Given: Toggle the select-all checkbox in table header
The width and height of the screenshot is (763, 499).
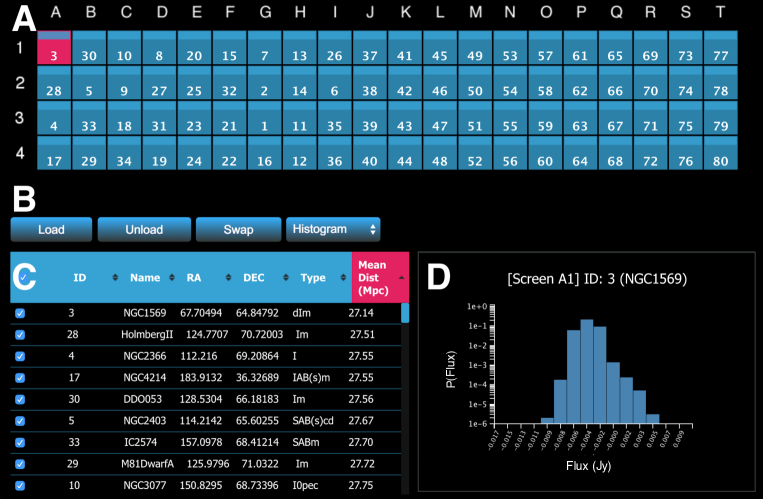Looking at the screenshot, I should [x=23, y=277].
